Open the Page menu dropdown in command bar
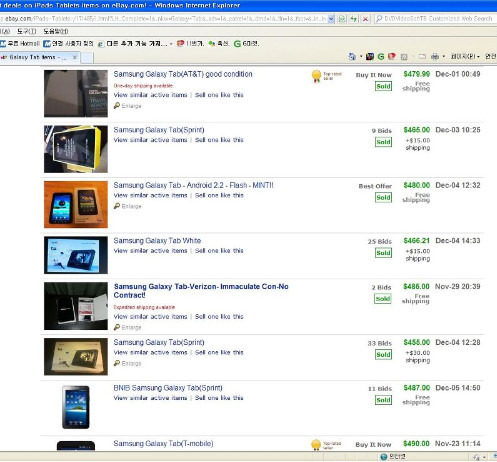The image size is (497, 462). click(465, 57)
